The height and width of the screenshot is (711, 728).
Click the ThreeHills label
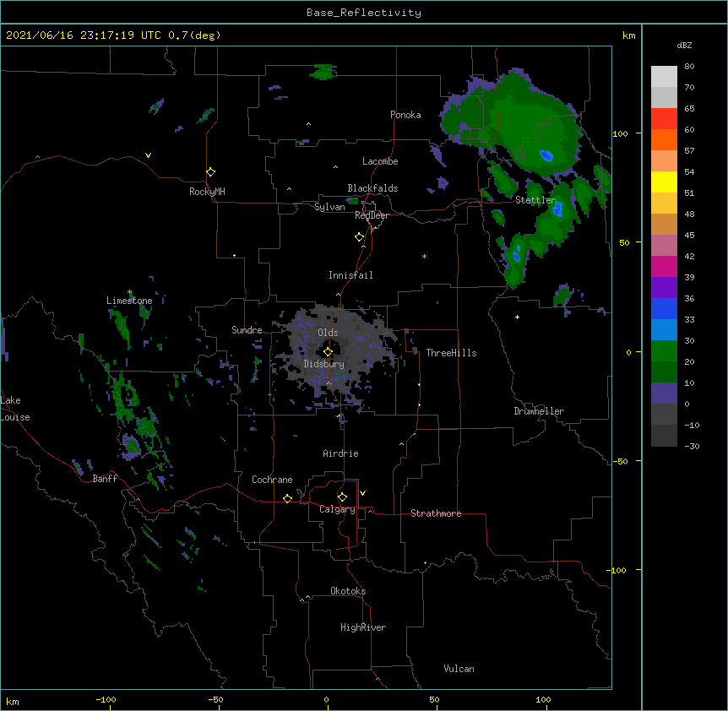click(x=451, y=353)
